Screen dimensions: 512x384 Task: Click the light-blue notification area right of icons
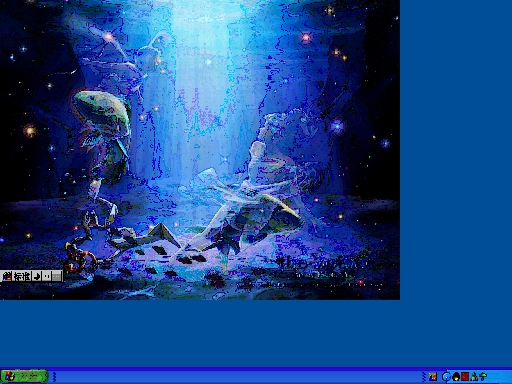(499, 377)
